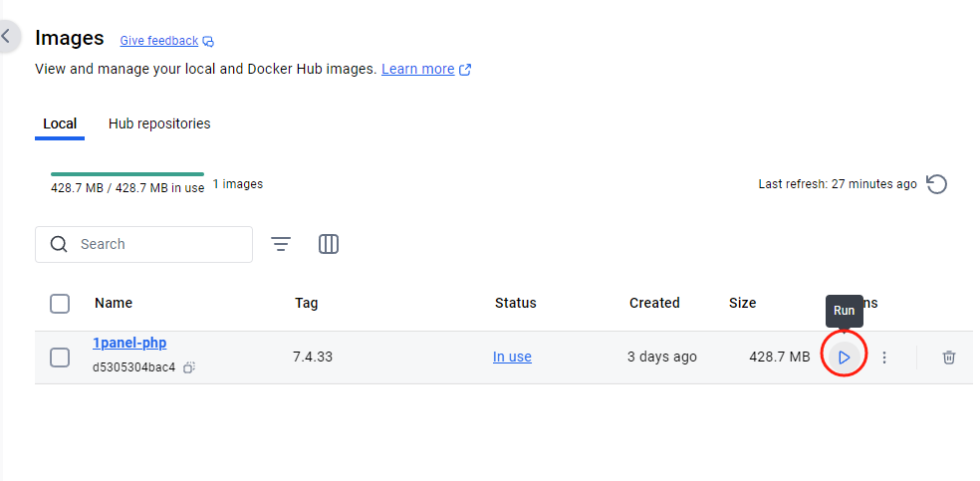
Task: Open the 1panel-php more actions menu
Action: tap(883, 358)
